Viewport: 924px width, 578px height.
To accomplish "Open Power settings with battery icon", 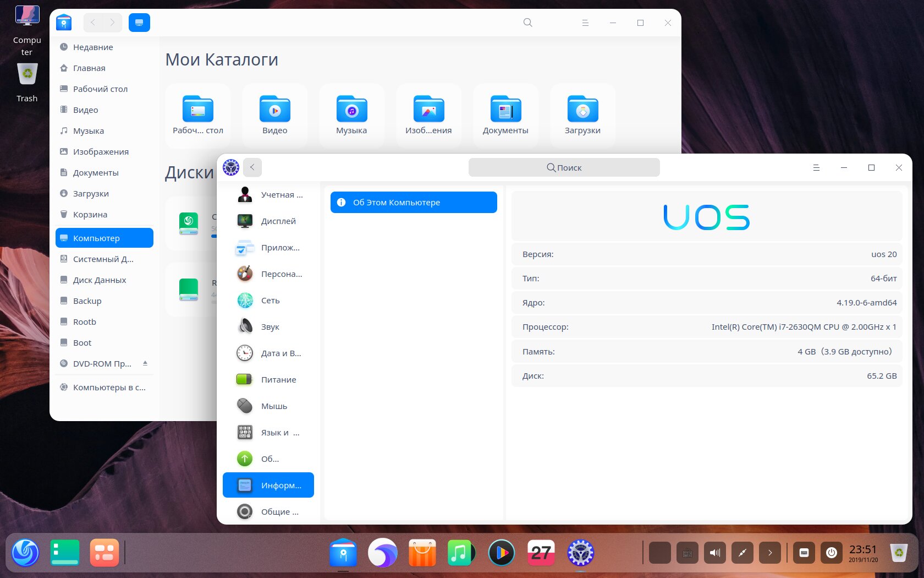I will [245, 379].
